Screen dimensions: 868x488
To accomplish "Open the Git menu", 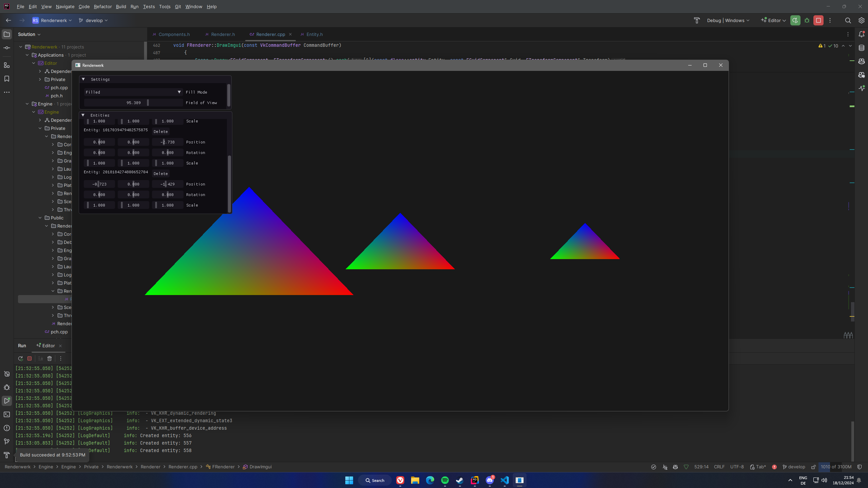I will [178, 6].
